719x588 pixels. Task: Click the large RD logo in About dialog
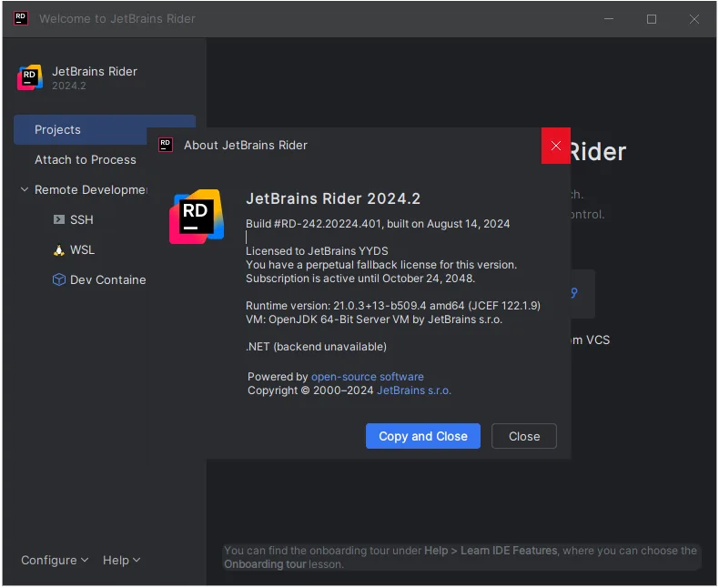(x=197, y=217)
